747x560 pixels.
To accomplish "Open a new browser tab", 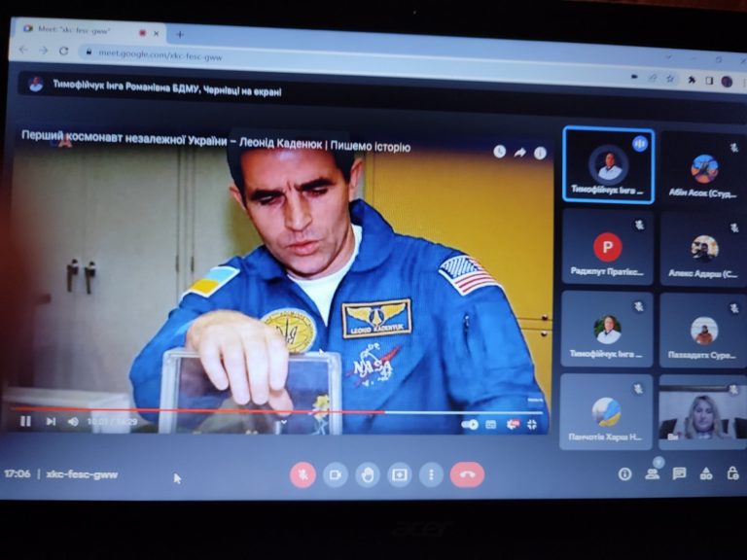I will (x=180, y=34).
